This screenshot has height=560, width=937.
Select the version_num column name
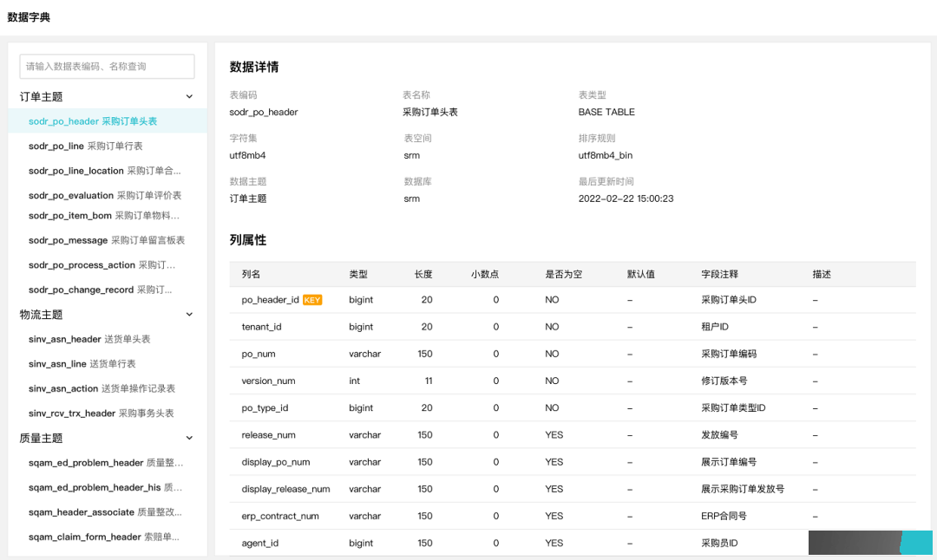[268, 381]
